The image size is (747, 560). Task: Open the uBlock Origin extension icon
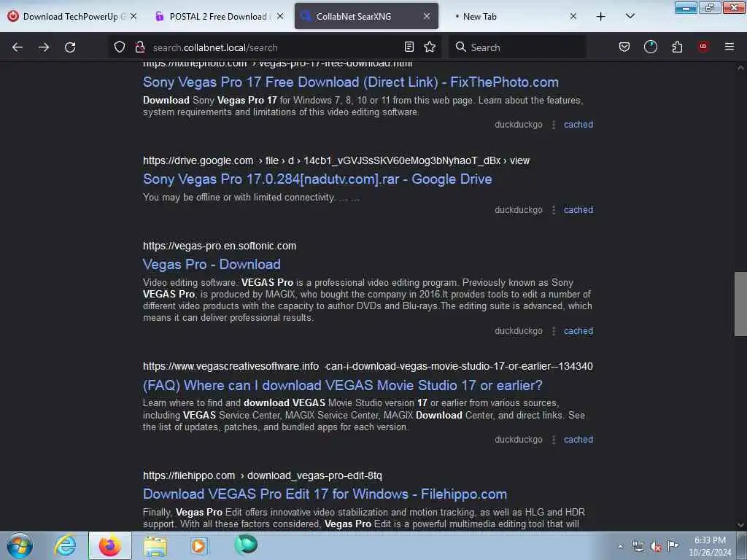click(x=703, y=47)
